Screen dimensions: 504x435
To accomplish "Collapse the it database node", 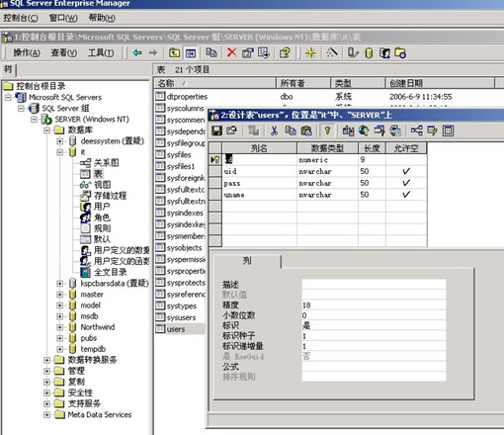I will pos(59,152).
